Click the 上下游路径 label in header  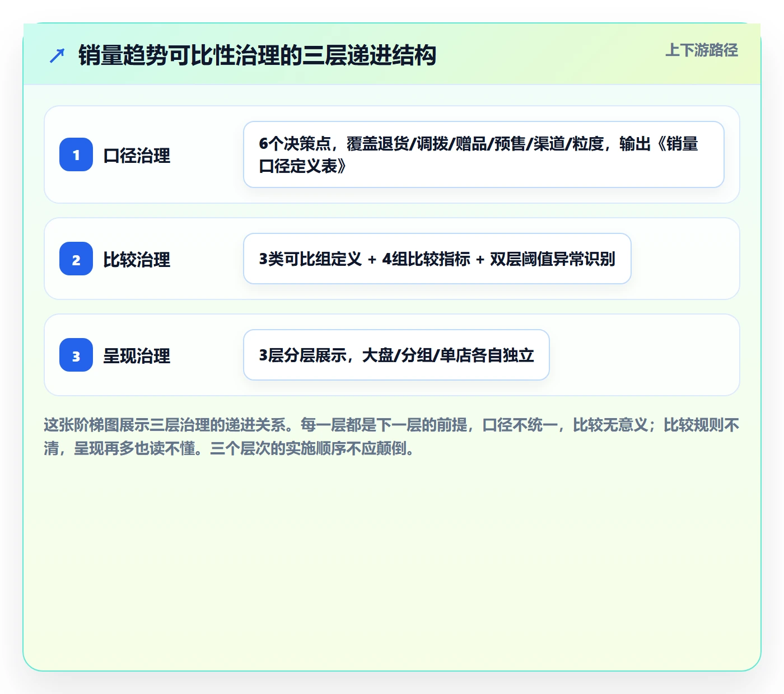coord(702,50)
